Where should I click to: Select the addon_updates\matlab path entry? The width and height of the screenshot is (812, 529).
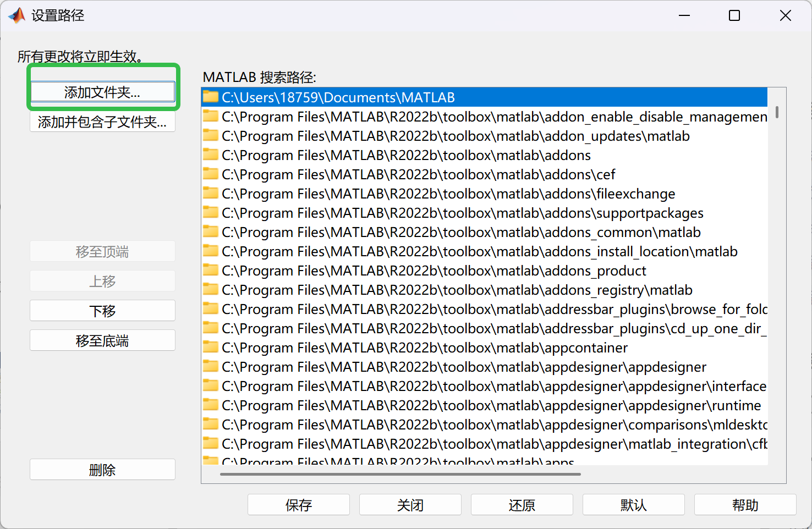(485, 136)
